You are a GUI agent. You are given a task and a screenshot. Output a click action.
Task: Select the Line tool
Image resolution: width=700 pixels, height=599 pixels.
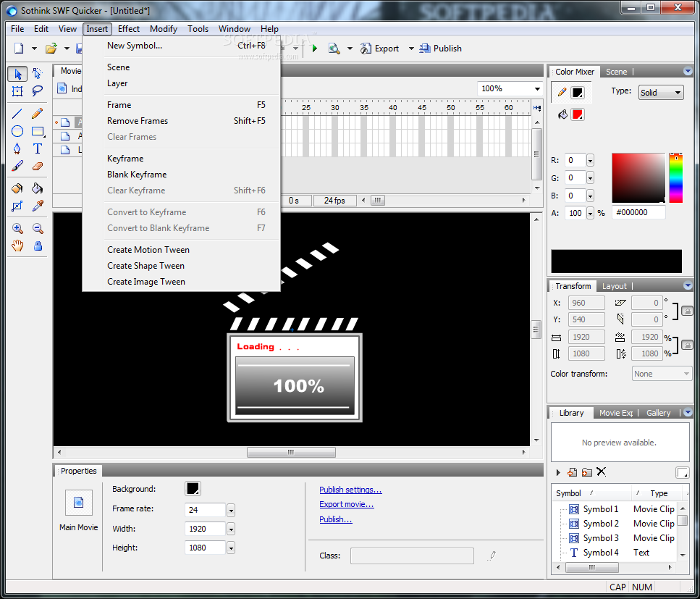17,114
